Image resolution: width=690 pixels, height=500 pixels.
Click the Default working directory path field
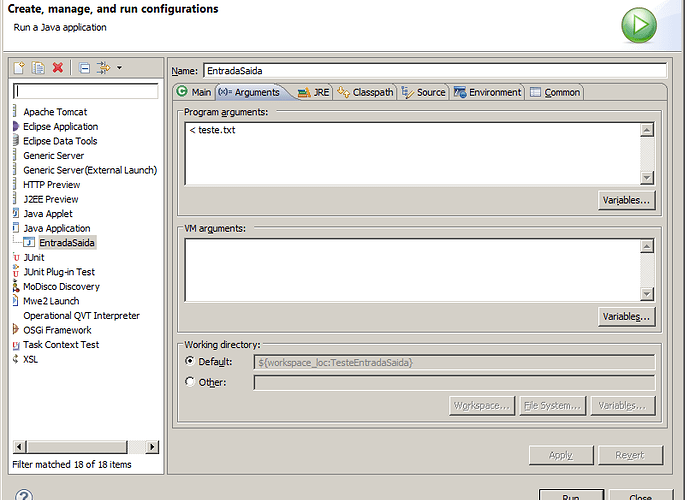(454, 362)
